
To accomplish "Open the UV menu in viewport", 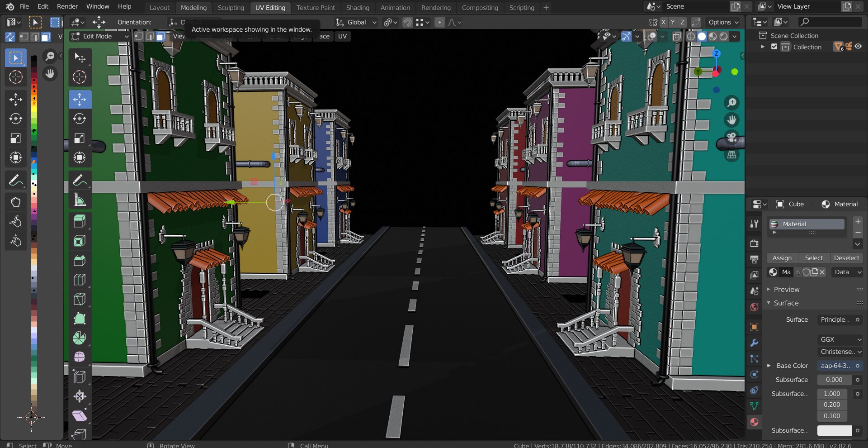I will pyautogui.click(x=342, y=36).
